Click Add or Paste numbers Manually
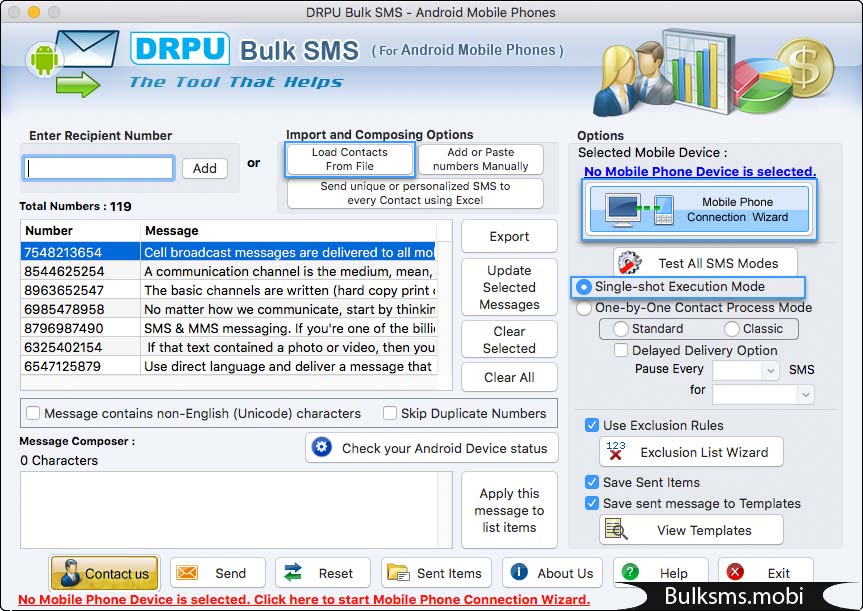Screen dimensions: 863x611 pos(480,159)
